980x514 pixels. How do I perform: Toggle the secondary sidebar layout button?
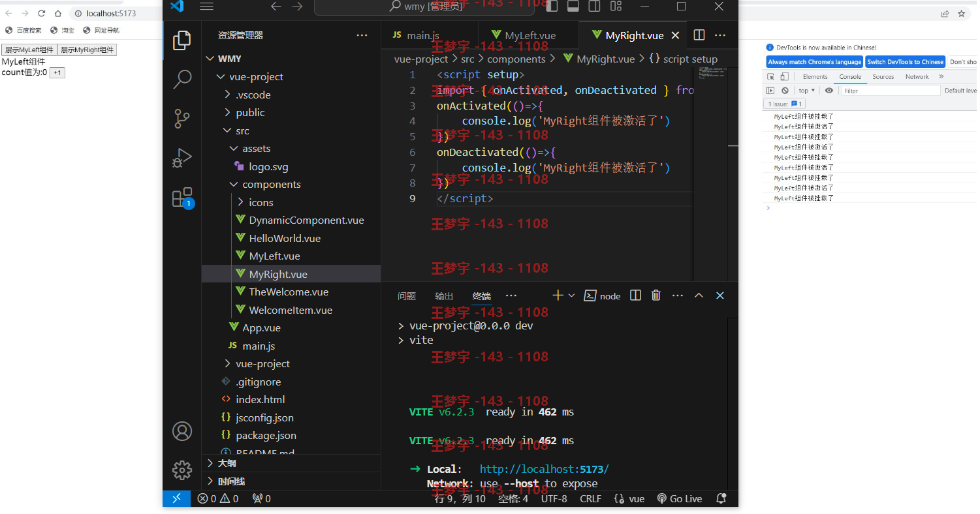pyautogui.click(x=594, y=7)
